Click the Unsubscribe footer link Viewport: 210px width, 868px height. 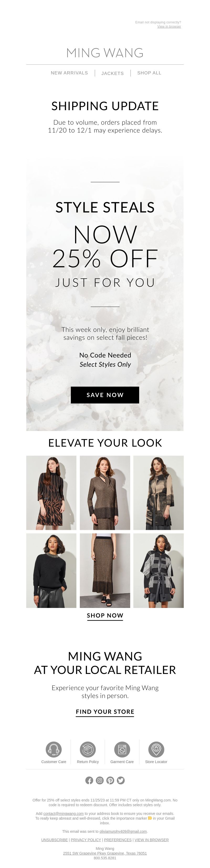pyautogui.click(x=55, y=840)
